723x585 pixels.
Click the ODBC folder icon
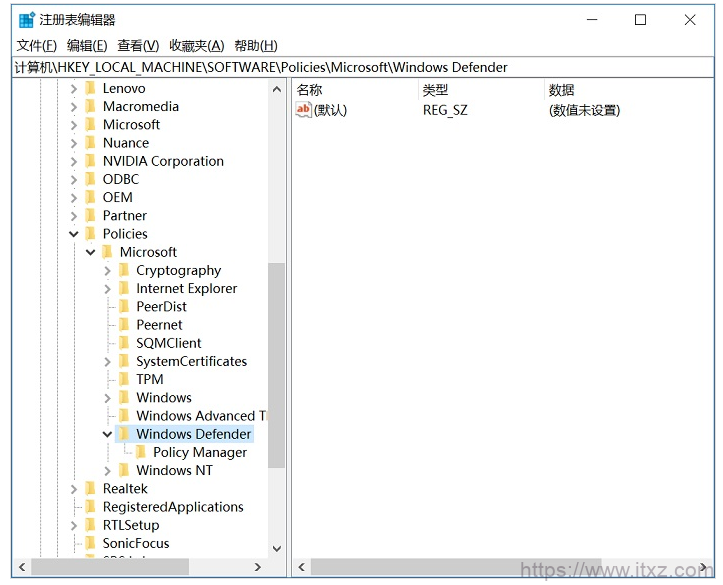(91, 179)
